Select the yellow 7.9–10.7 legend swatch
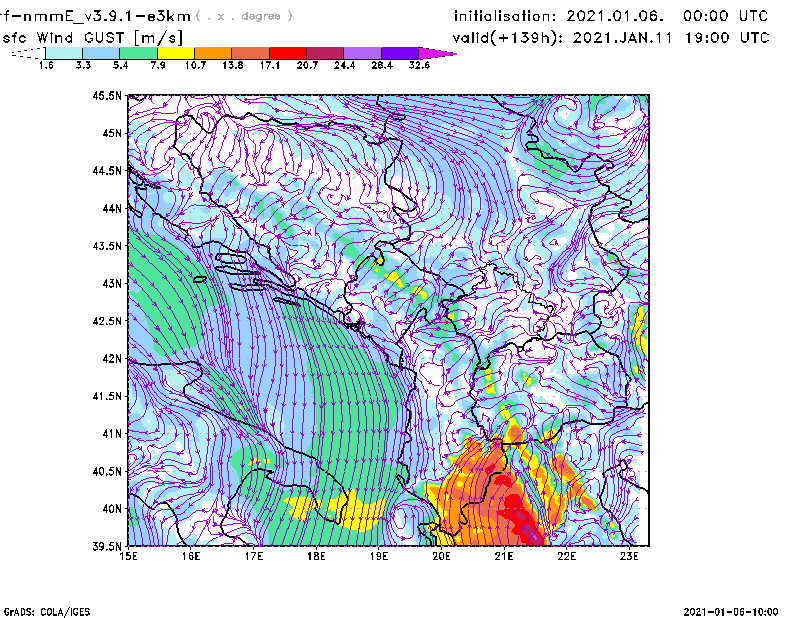The image size is (800, 618). [176, 53]
